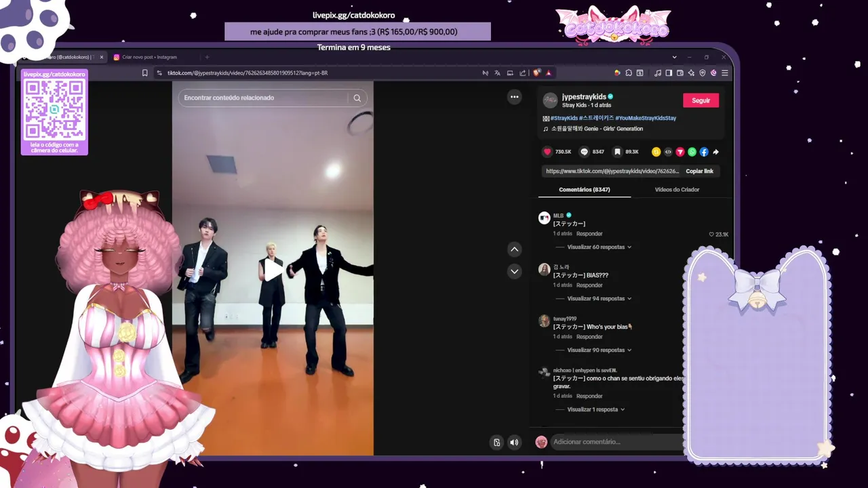Image resolution: width=868 pixels, height=488 pixels.
Task: Go to previous video with up arrow
Action: click(x=515, y=249)
